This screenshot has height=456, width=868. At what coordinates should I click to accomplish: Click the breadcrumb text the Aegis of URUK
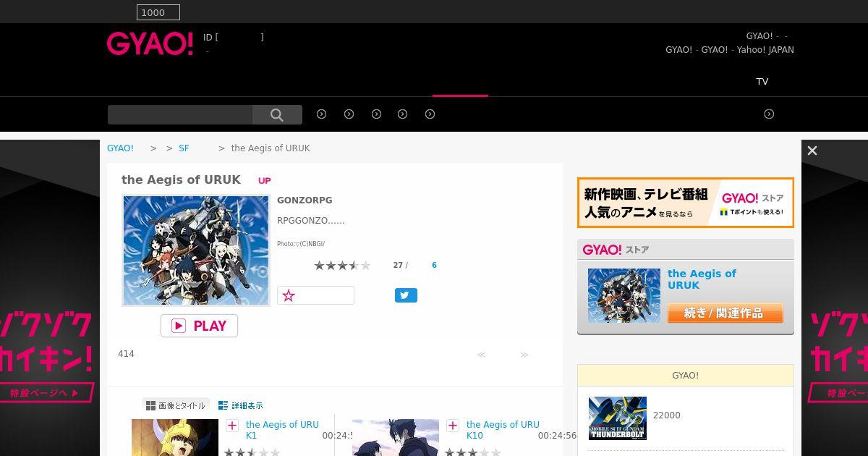point(271,148)
